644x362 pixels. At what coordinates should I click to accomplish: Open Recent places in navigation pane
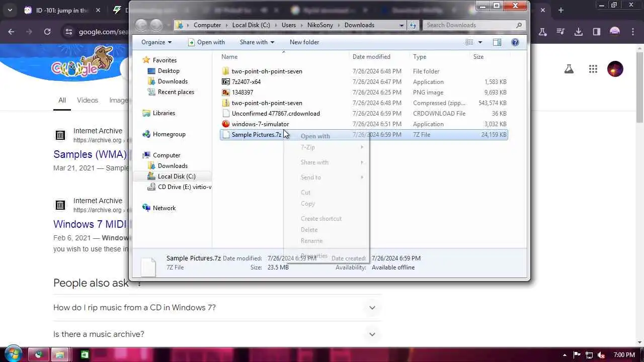pos(176,92)
